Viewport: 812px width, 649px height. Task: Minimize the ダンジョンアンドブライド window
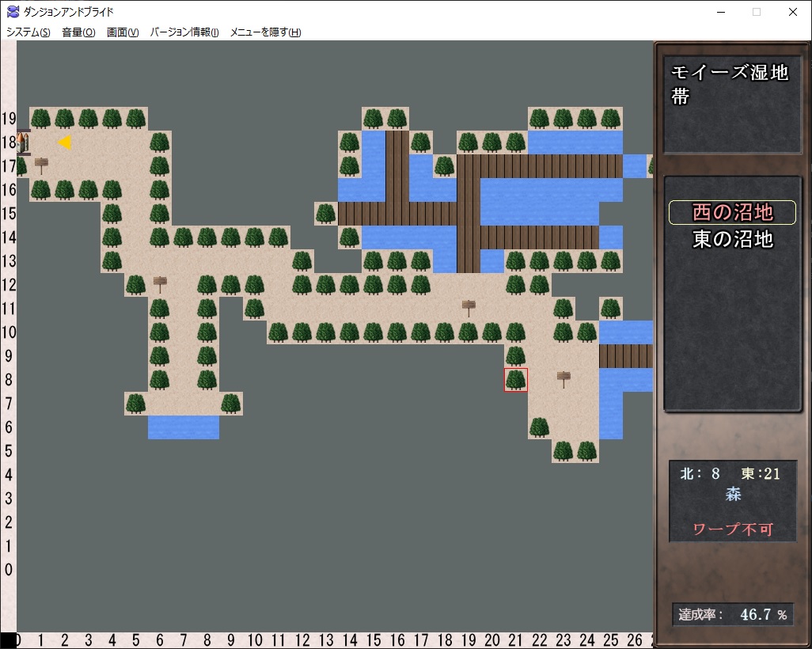(722, 12)
